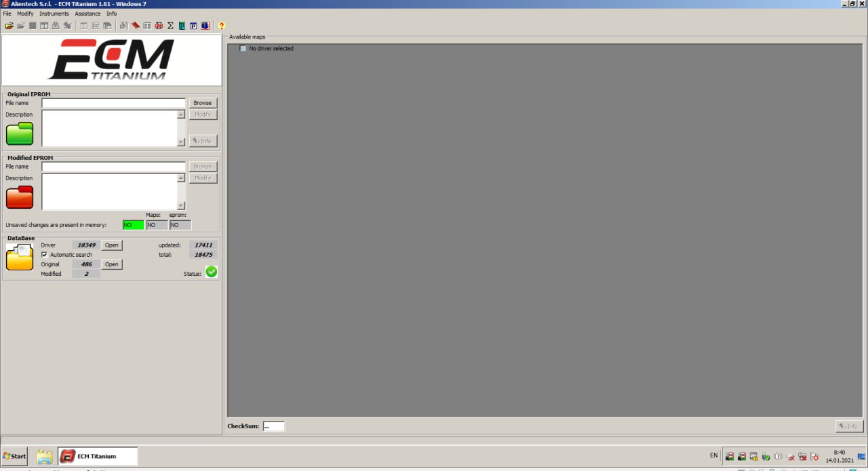The width and height of the screenshot is (868, 471).
Task: Click the Sigma checksum toolbar icon
Action: (170, 26)
